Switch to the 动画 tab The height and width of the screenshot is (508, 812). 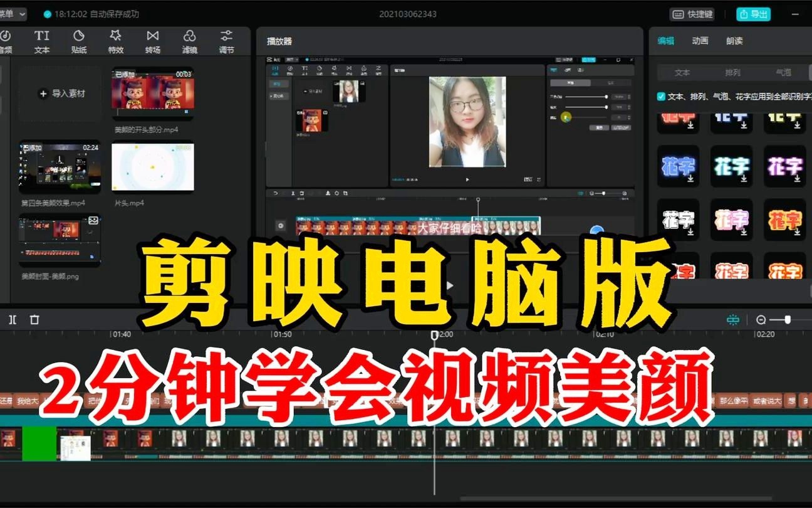[x=700, y=41]
